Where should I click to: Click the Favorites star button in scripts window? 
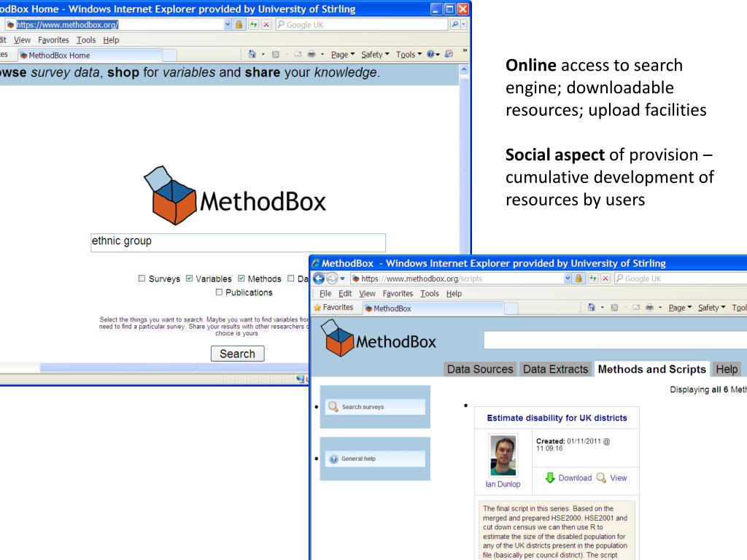(333, 308)
